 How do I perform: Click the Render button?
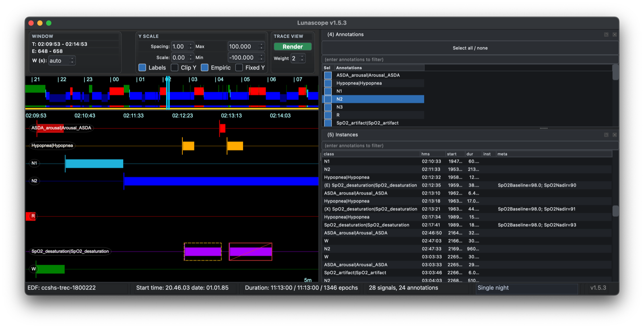(x=293, y=47)
